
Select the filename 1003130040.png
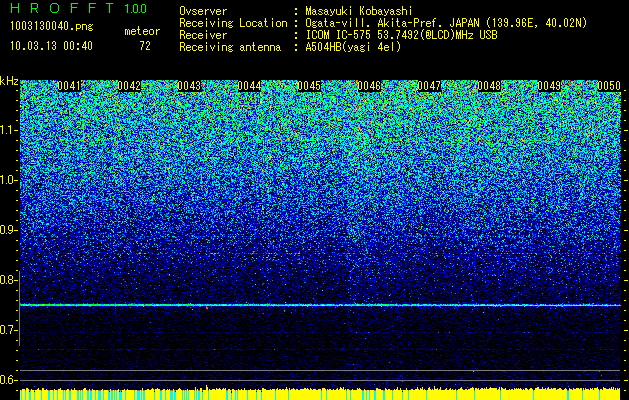52,26
